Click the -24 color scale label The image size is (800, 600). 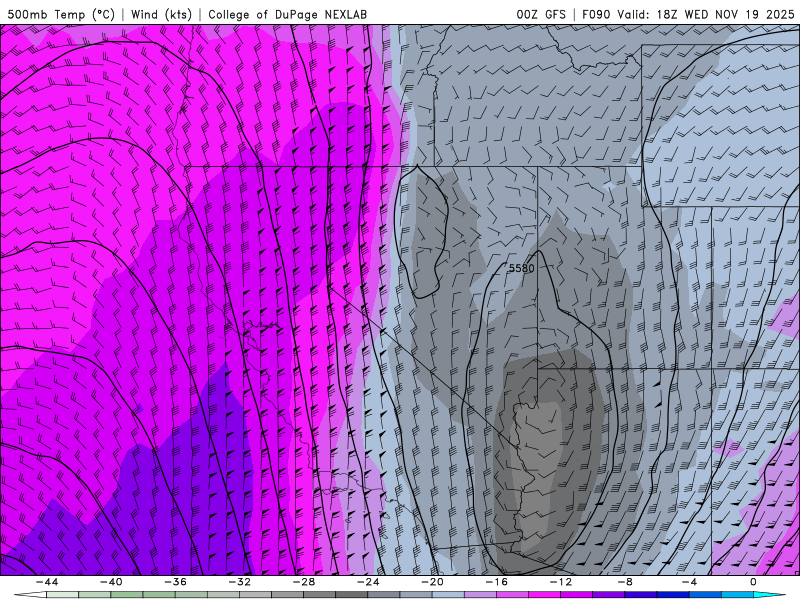(x=368, y=582)
